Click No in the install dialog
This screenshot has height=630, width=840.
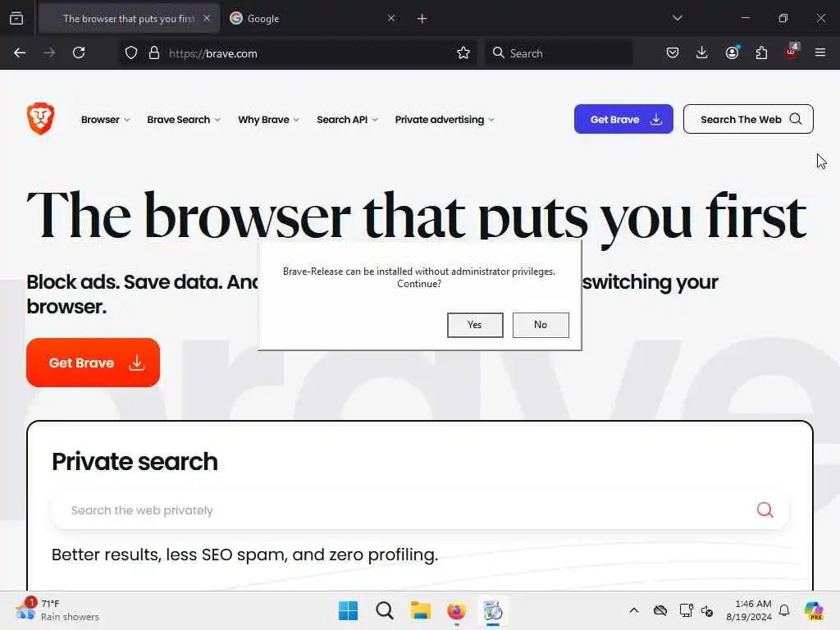tap(541, 325)
